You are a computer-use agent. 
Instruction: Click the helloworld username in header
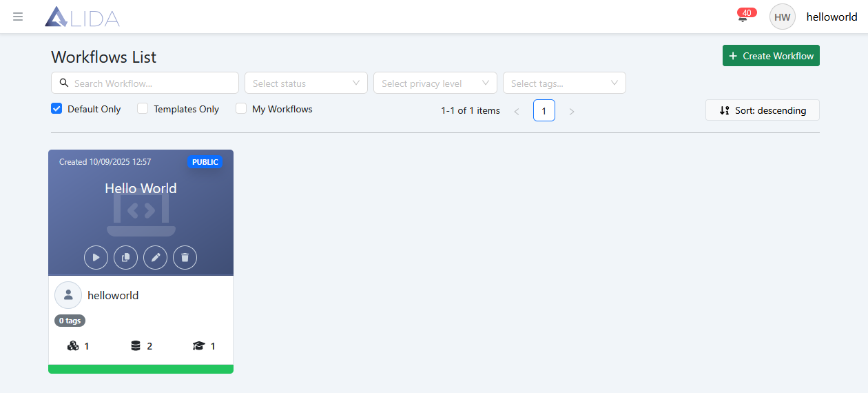pos(832,17)
